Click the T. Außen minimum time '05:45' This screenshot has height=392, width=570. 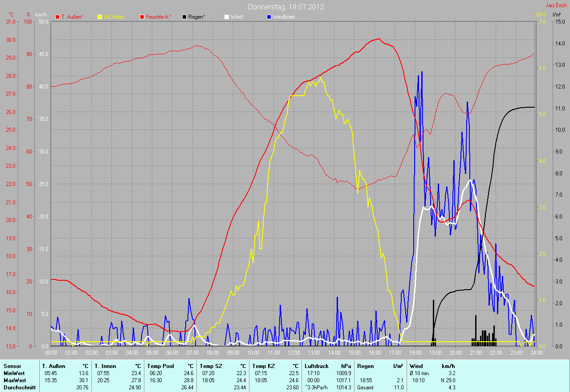[50, 373]
